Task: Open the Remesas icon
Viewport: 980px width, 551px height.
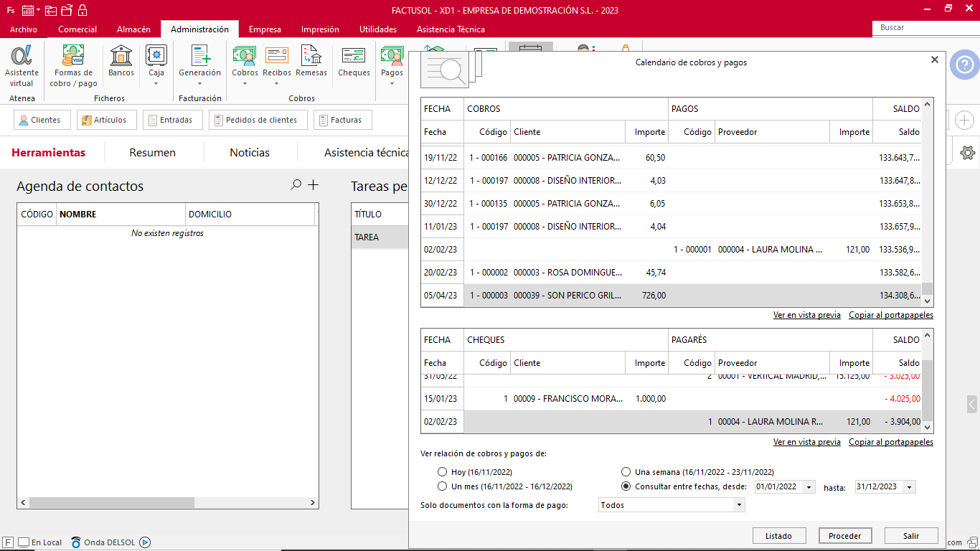Action: click(311, 62)
